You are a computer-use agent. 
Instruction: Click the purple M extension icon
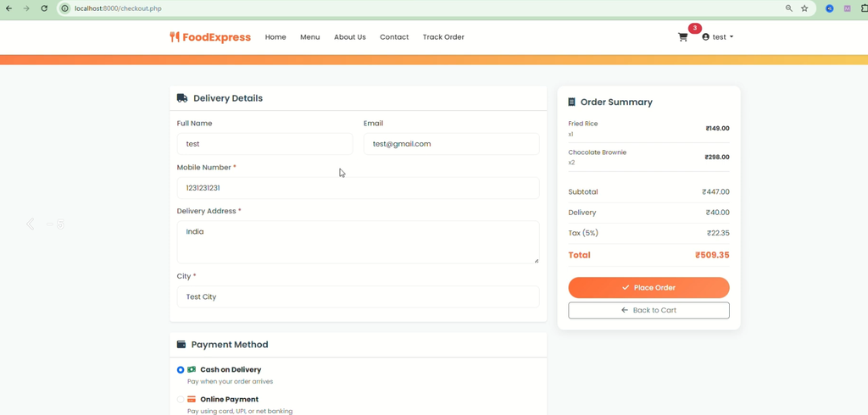(x=847, y=8)
